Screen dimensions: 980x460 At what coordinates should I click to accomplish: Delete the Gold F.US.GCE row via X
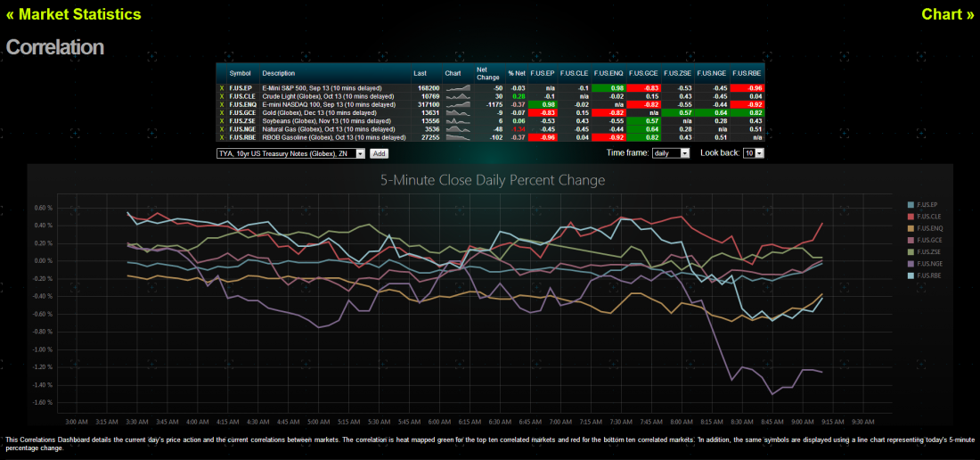222,112
